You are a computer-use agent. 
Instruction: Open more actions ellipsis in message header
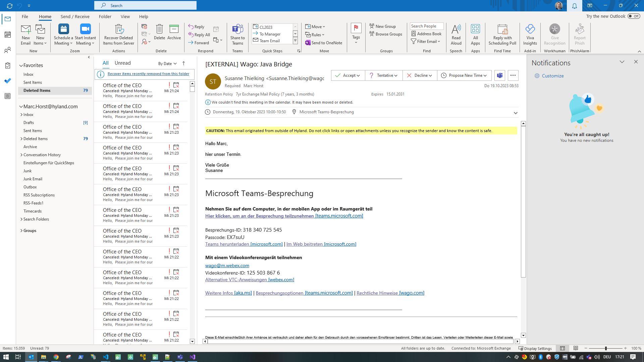point(513,75)
